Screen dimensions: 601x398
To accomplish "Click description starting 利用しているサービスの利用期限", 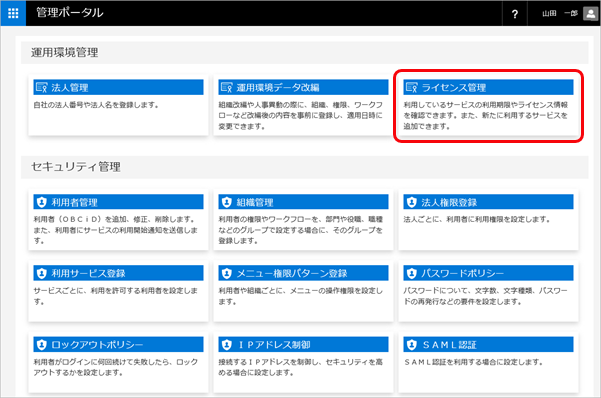I will (x=486, y=115).
